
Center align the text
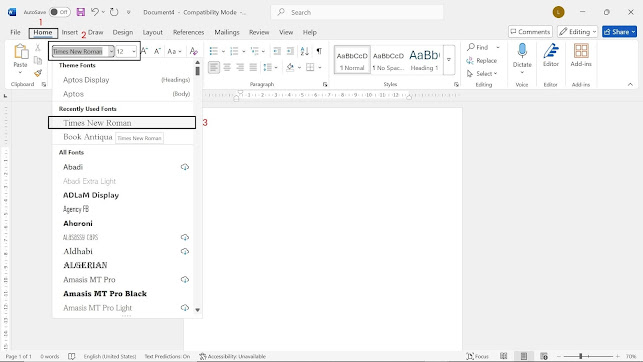point(227,67)
